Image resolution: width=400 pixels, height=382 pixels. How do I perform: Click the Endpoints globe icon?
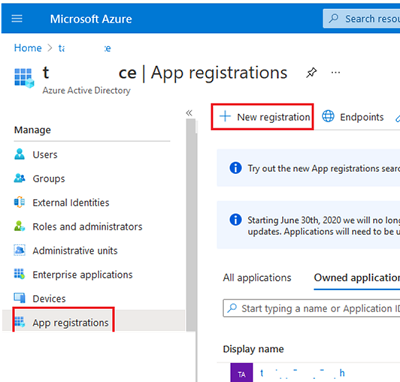[328, 116]
